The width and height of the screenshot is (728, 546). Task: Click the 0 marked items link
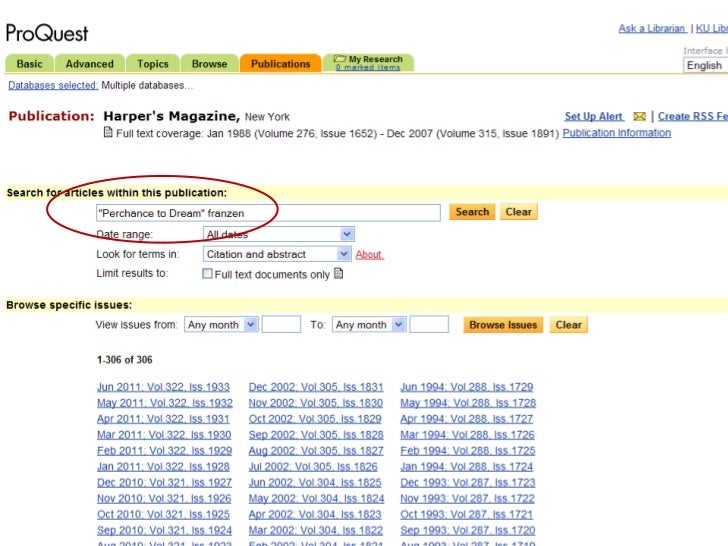pyautogui.click(x=368, y=67)
